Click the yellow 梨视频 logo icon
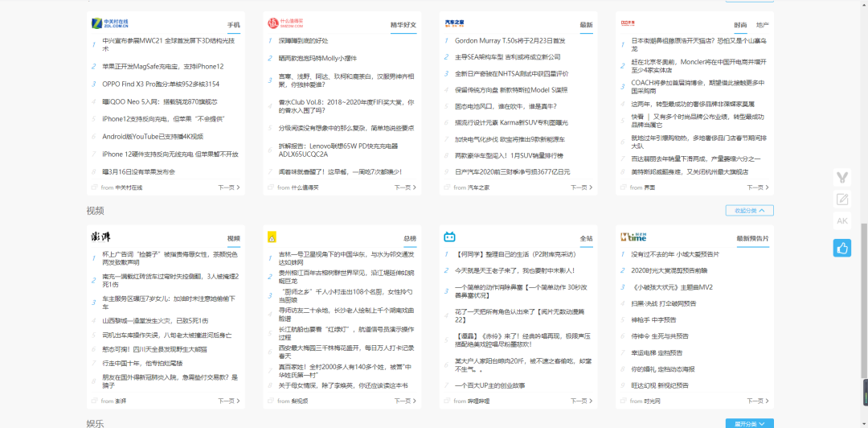 (x=272, y=237)
